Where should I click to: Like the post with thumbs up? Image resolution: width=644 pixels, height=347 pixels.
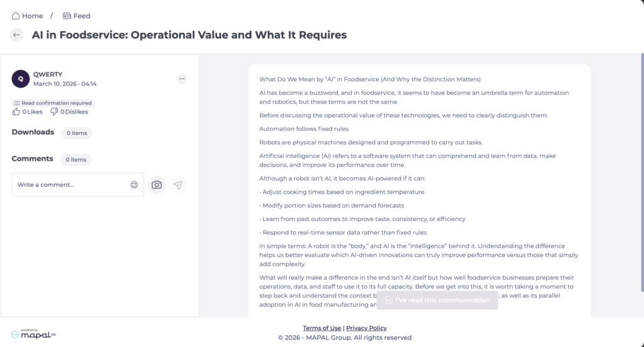(16, 111)
